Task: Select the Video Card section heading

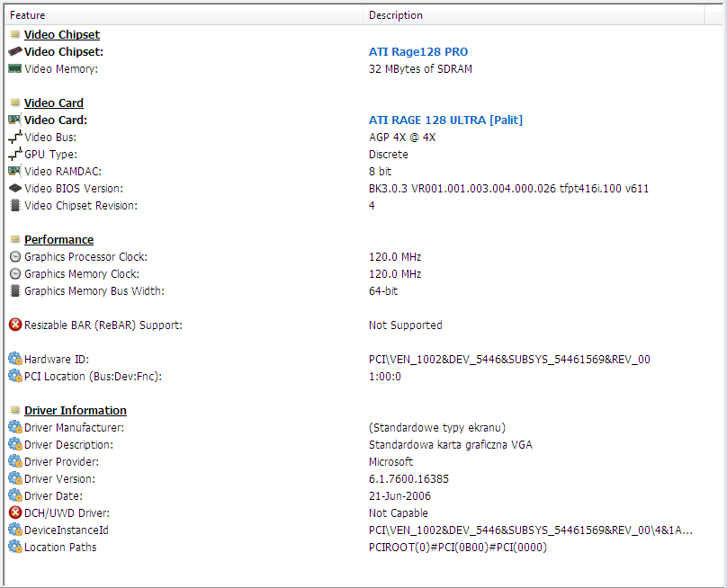Action: 54,103
